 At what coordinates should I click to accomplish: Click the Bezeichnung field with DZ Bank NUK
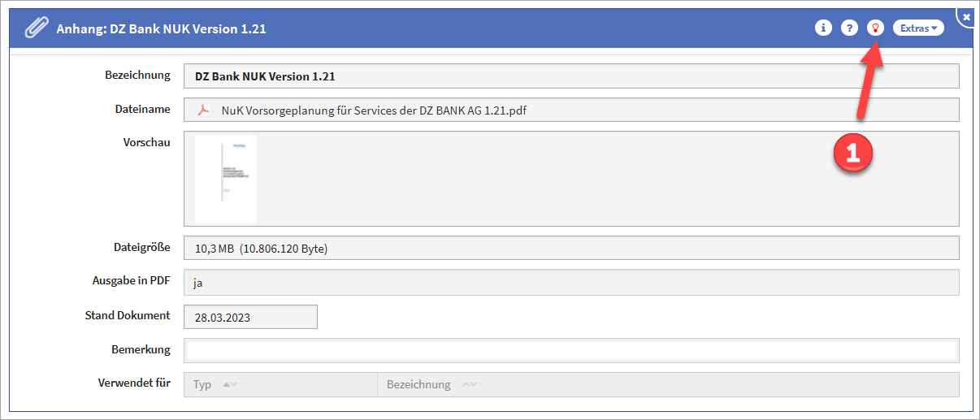point(570,76)
